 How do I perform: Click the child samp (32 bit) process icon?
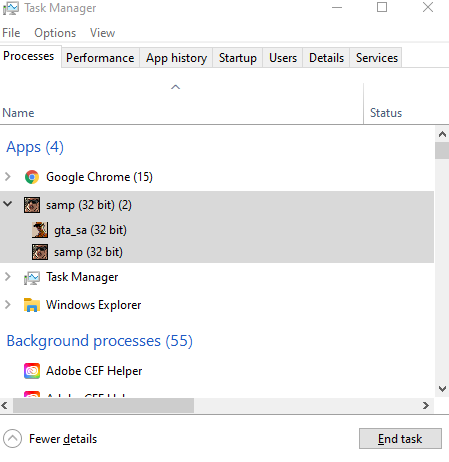[40, 252]
